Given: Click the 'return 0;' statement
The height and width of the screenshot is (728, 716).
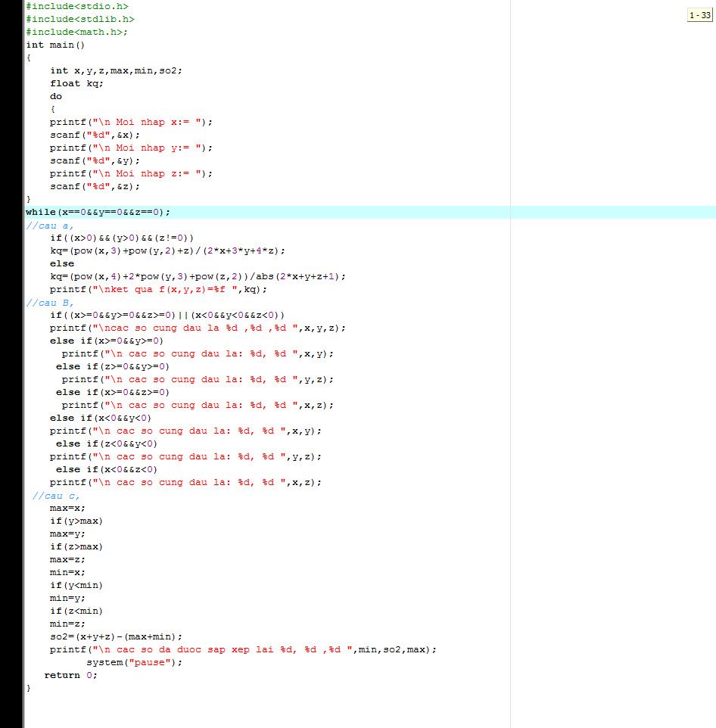Looking at the screenshot, I should coord(70,676).
